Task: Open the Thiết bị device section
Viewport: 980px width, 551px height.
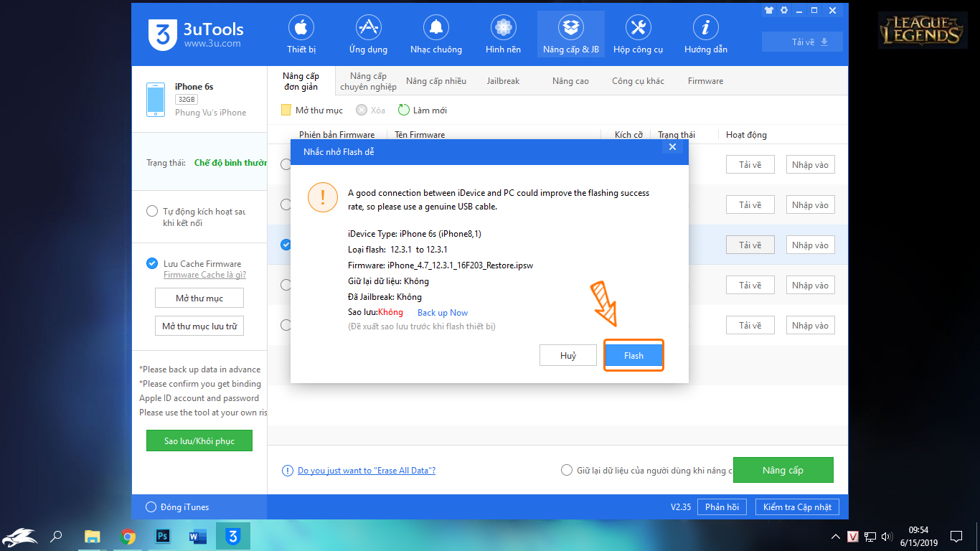Action: pyautogui.click(x=301, y=35)
